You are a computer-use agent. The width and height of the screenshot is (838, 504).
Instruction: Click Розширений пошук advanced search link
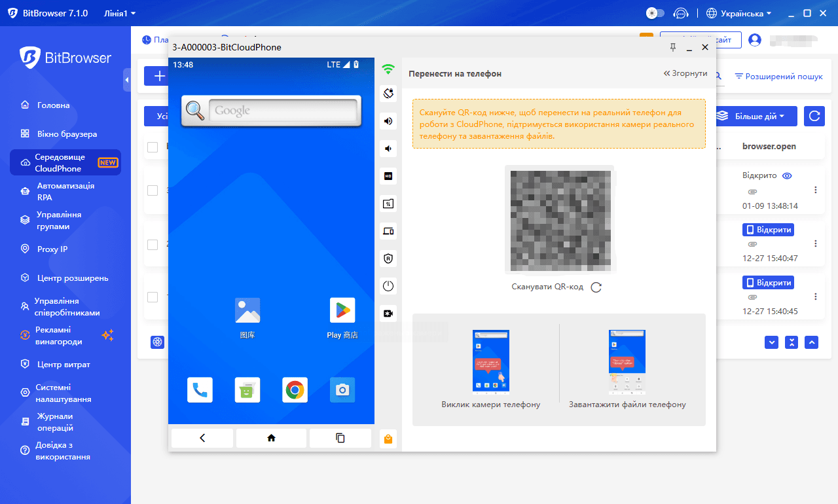point(778,77)
